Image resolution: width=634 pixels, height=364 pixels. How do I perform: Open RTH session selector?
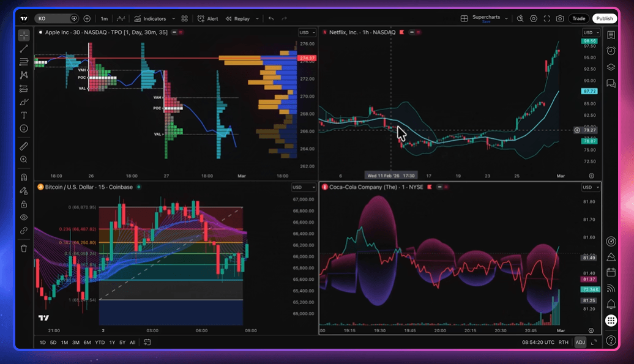coord(563,342)
